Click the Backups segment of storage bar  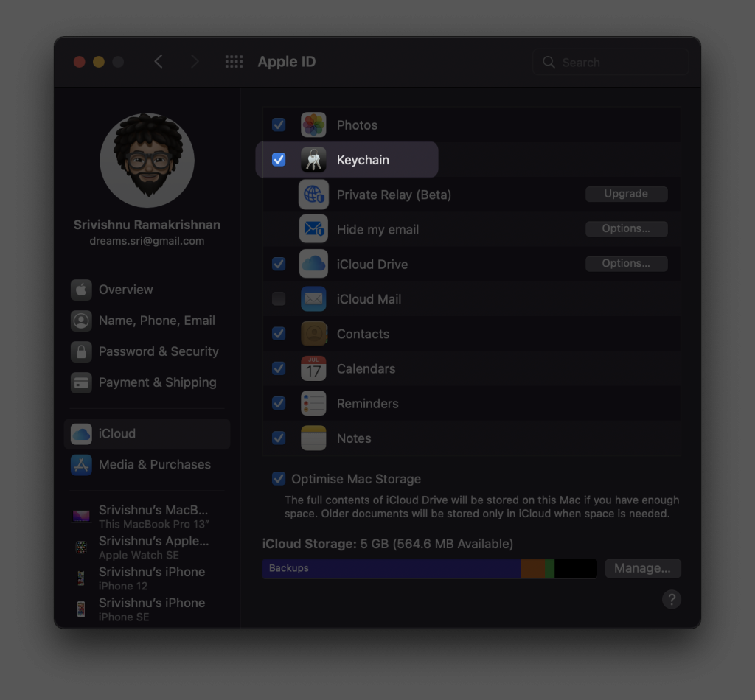tap(392, 569)
